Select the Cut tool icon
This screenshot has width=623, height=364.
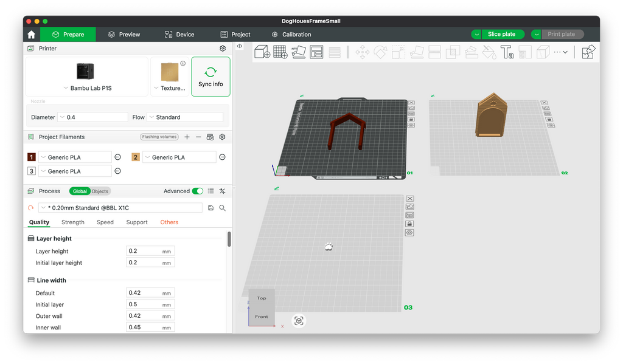coord(434,52)
